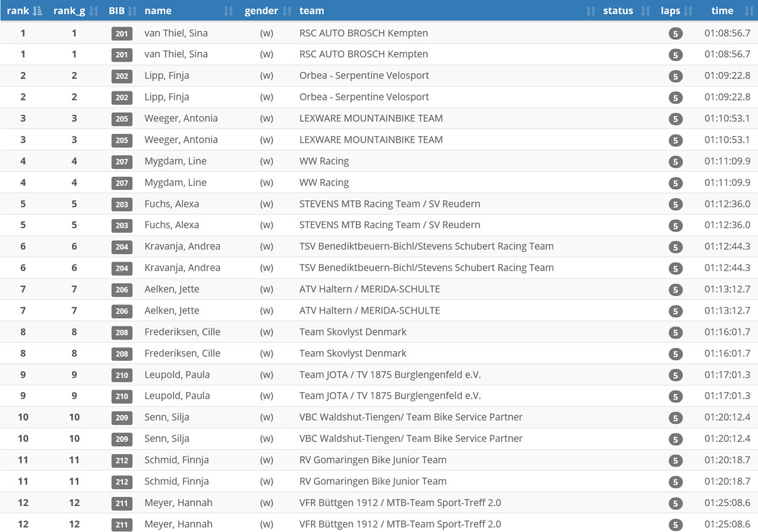The width and height of the screenshot is (758, 532).
Task: Select the first 'RV Gomaringen Bike Junior Team' cell
Action: 373,460
